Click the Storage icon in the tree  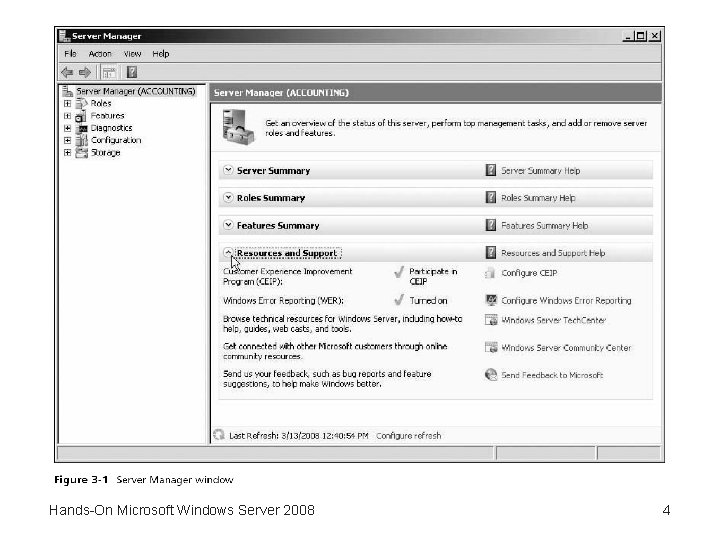[x=82, y=152]
